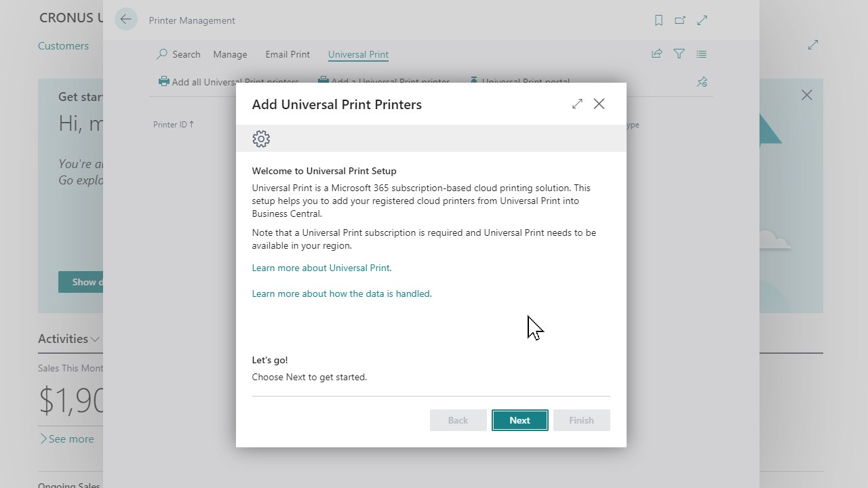Screen dimensions: 868x488
Task: Expand the Add Universal Print Printers dialog
Action: [x=577, y=104]
